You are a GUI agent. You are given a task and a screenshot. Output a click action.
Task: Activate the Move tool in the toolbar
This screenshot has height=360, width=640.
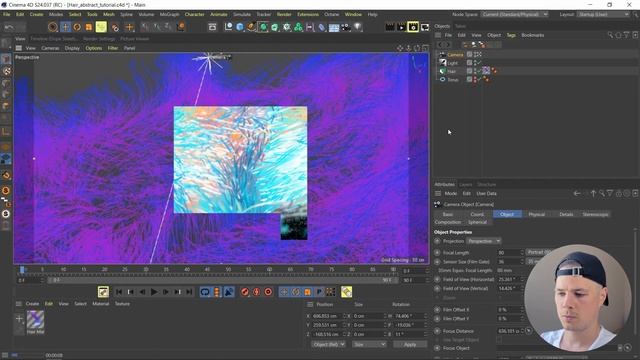coord(65,27)
